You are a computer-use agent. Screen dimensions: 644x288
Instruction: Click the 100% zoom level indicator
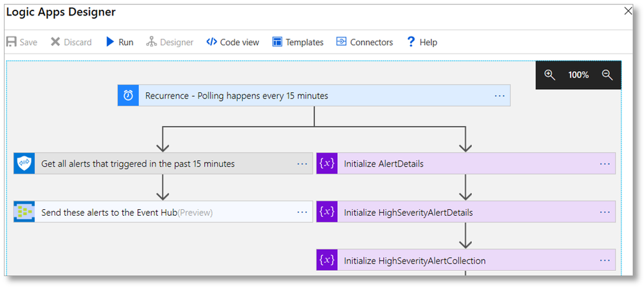point(578,75)
